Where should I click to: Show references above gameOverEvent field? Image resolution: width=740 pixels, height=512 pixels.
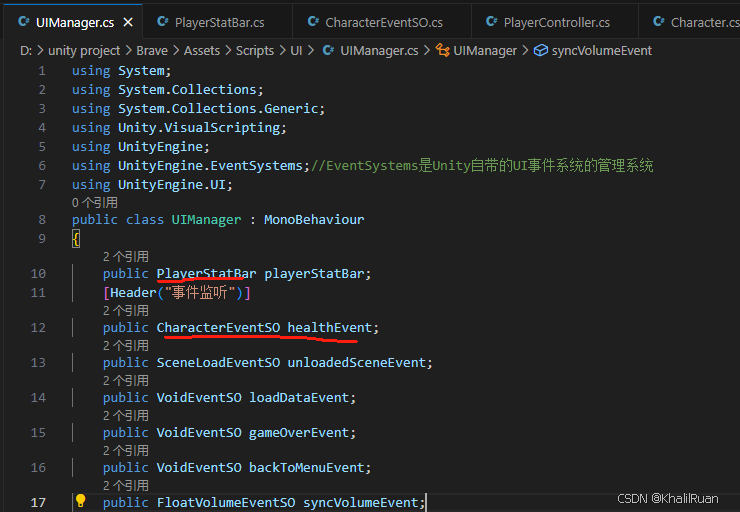click(126, 415)
